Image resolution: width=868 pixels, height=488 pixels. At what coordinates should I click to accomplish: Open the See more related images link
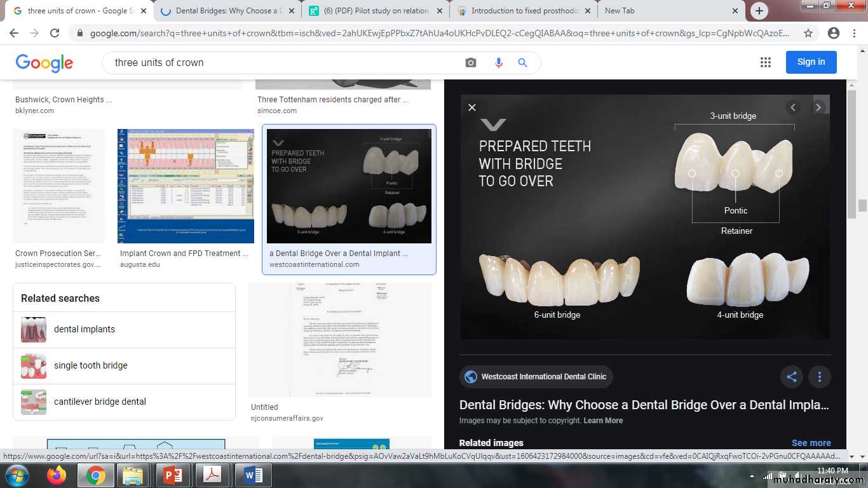pyautogui.click(x=811, y=443)
